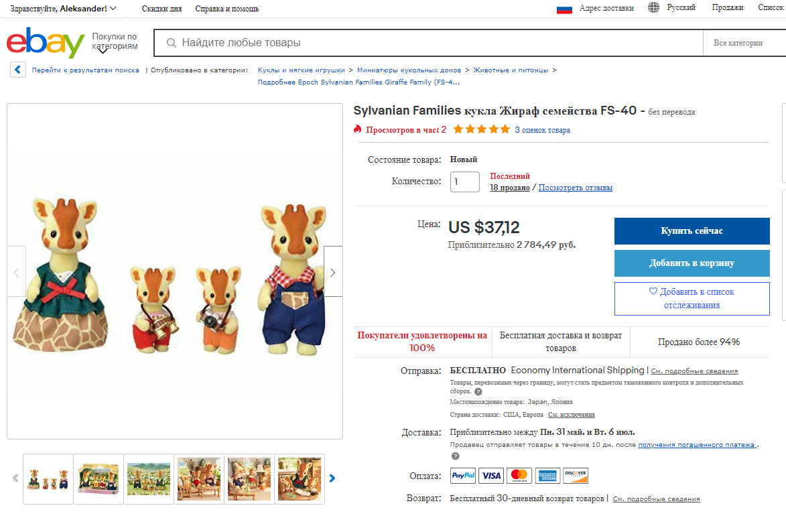Viewport: 786px width, 532px height.
Task: Click the quantity input field
Action: (x=464, y=182)
